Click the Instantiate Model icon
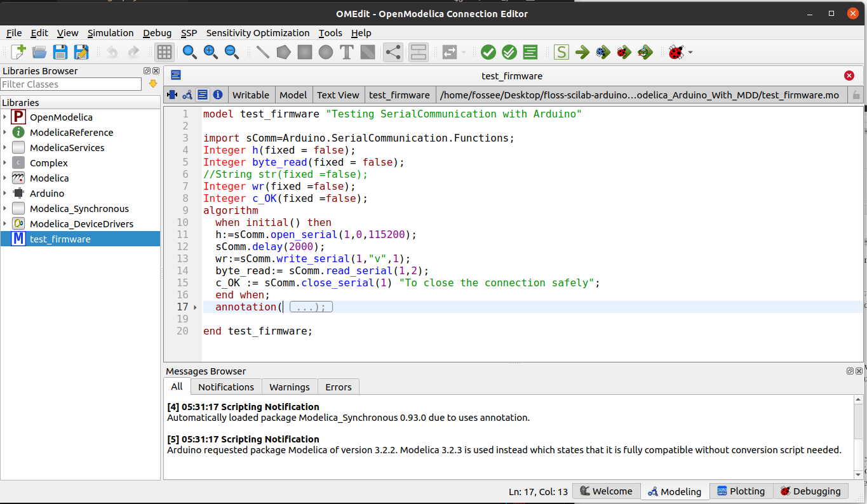This screenshot has width=867, height=504. 530,52
